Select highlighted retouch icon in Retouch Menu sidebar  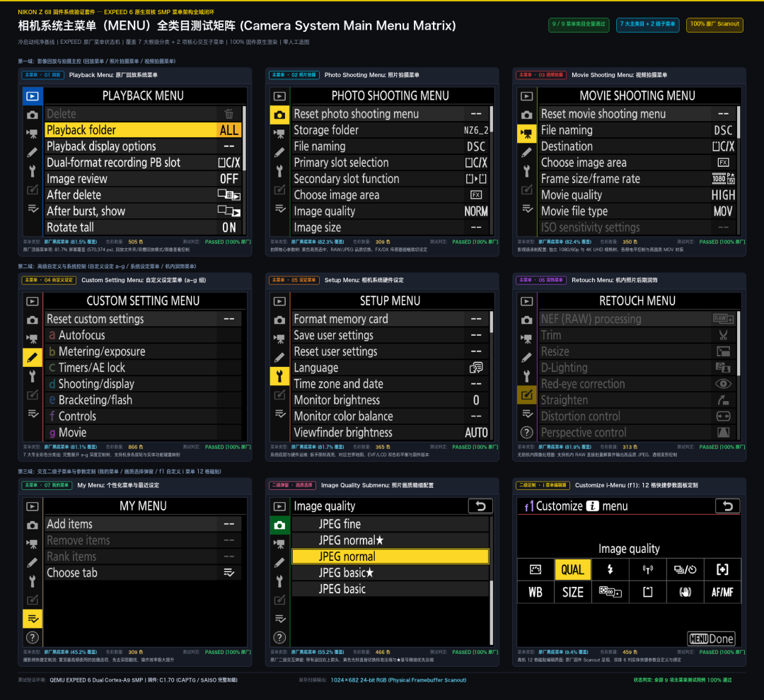527,395
